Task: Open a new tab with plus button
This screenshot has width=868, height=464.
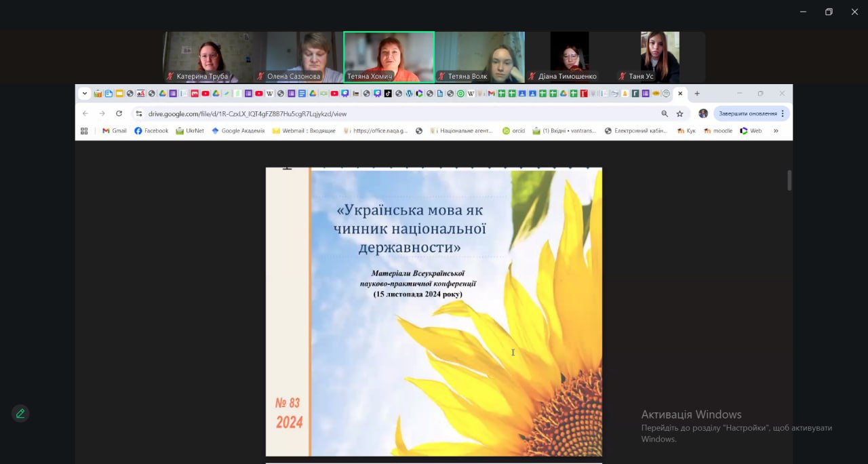Action: pos(697,94)
